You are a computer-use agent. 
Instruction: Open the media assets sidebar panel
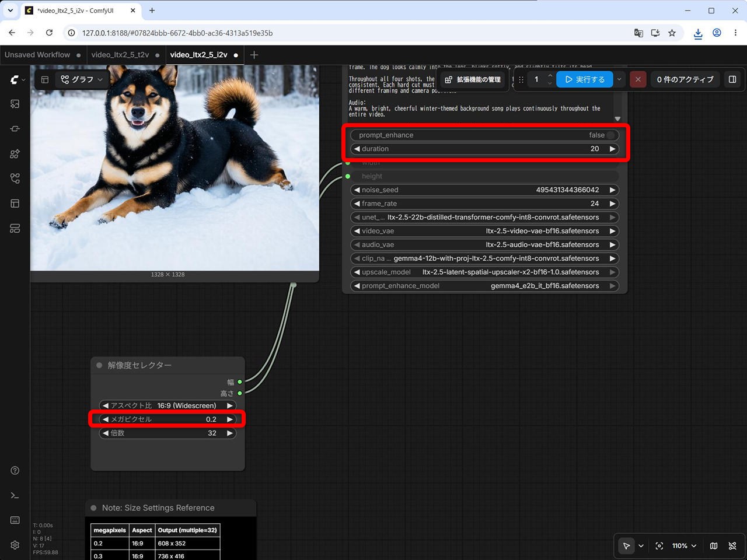tap(15, 104)
